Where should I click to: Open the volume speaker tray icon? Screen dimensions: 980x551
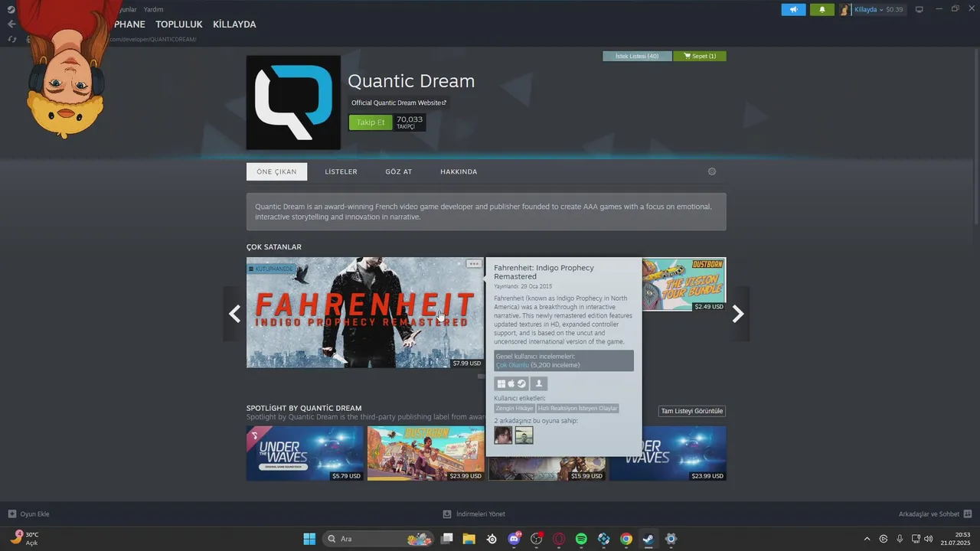(929, 539)
